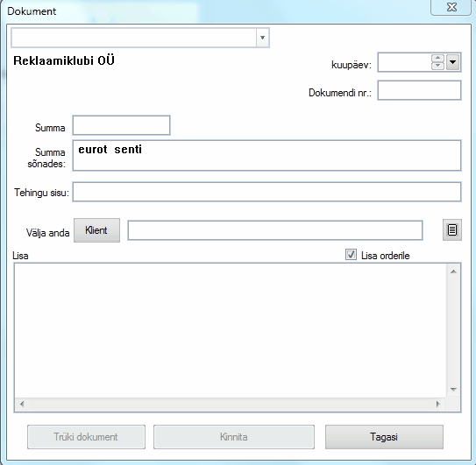
Task: Close the Dokument window
Action: pyautogui.click(x=451, y=7)
